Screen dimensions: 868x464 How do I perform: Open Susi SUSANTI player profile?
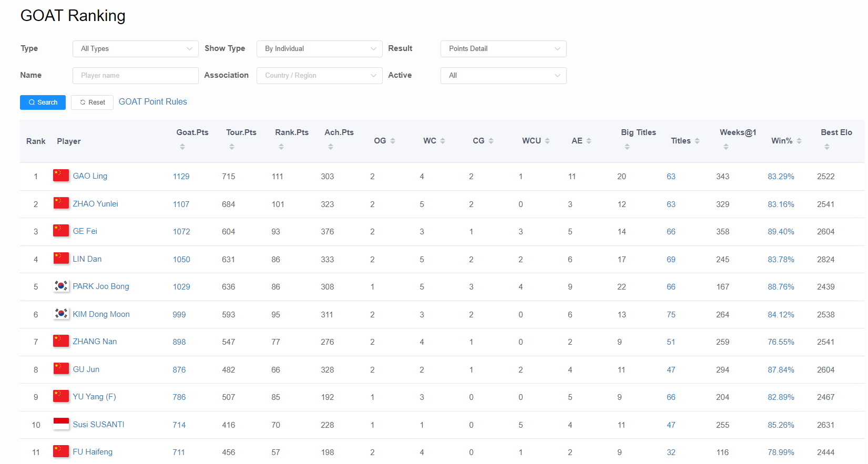coord(99,425)
